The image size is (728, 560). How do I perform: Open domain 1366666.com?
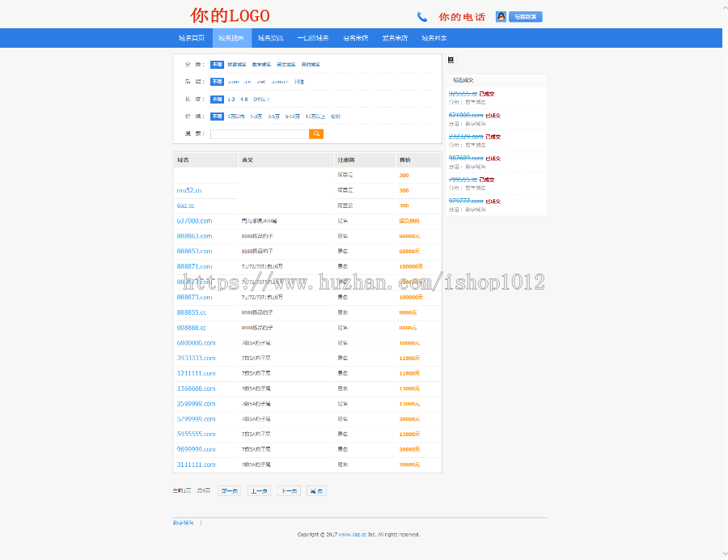[196, 388]
